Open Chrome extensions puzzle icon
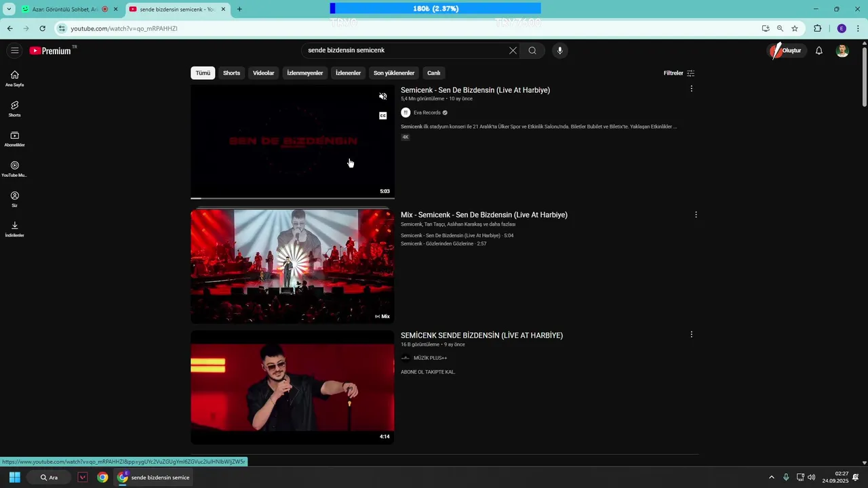 pos(817,28)
